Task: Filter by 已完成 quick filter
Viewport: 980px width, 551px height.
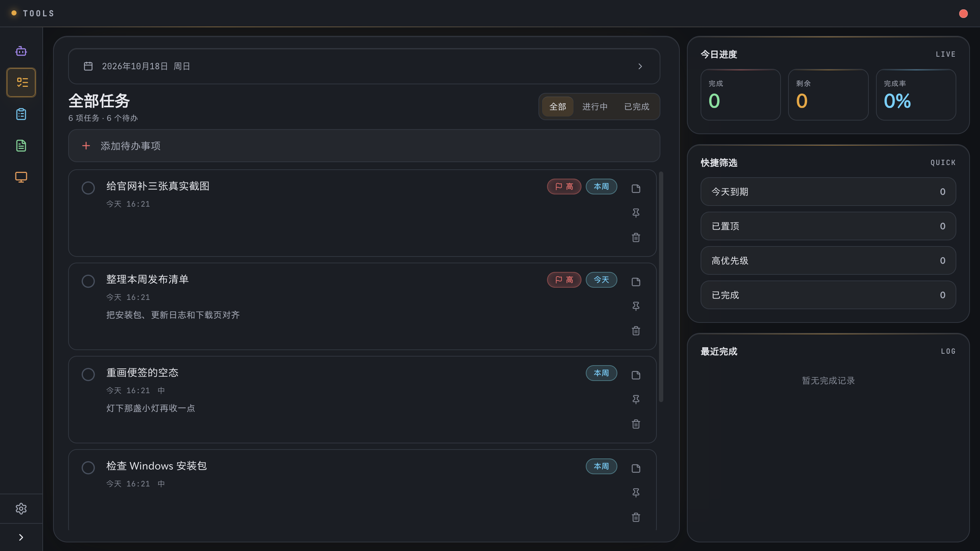Action: (828, 295)
